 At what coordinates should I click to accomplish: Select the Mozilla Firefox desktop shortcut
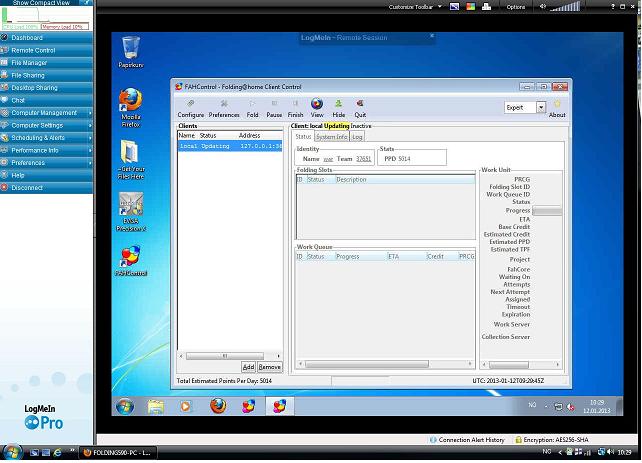pos(131,108)
